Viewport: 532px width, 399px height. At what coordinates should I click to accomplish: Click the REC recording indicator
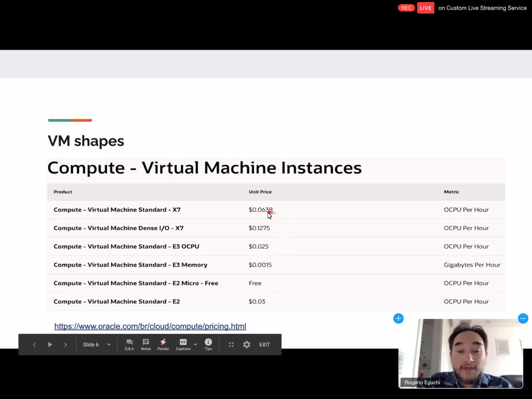(407, 8)
